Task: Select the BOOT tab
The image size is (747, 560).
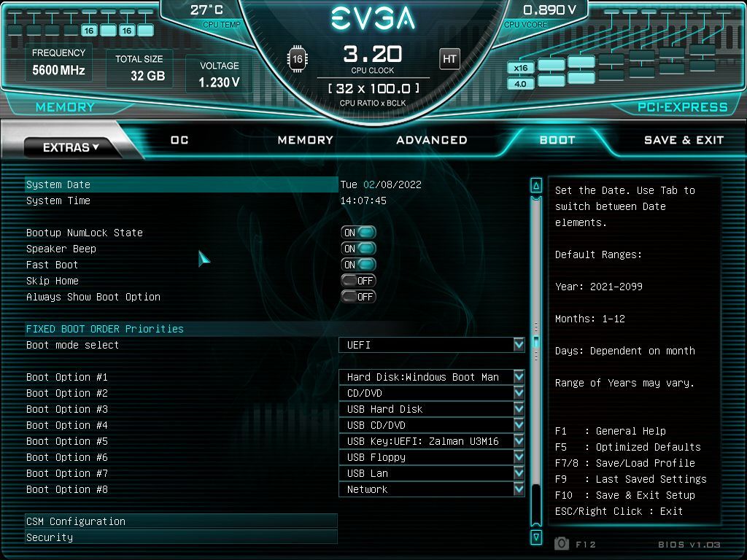Action: pos(557,140)
